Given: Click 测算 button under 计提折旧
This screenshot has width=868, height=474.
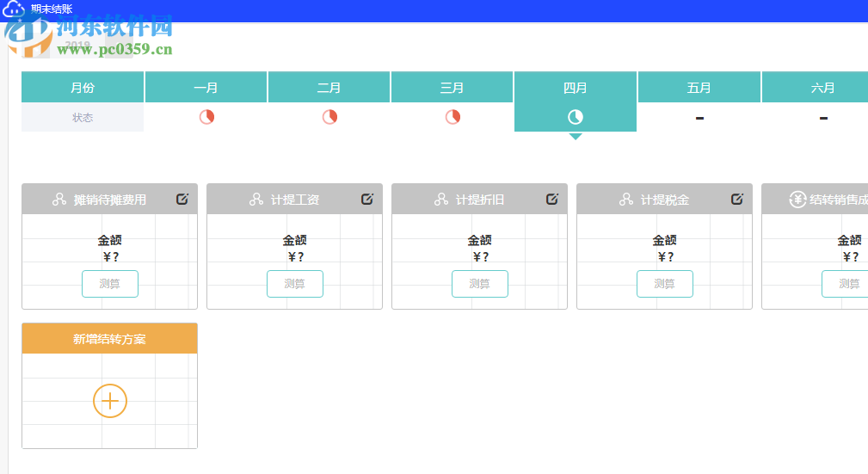Looking at the screenshot, I should (x=480, y=284).
